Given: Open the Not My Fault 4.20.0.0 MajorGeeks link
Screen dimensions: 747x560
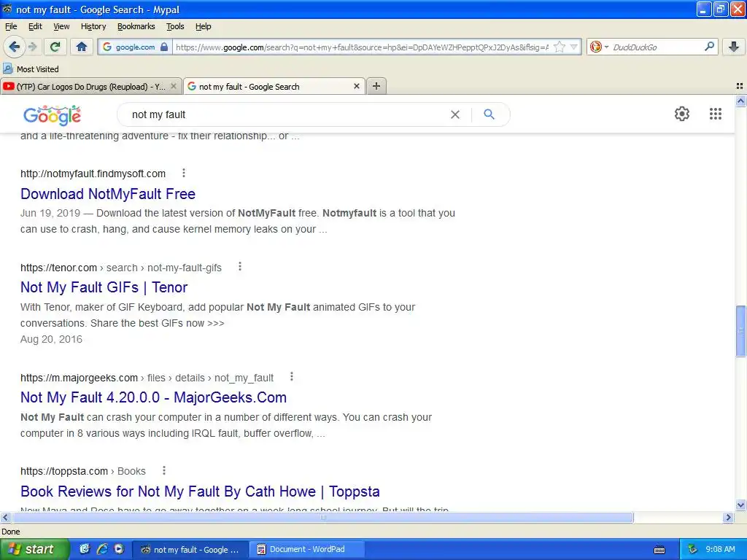Looking at the screenshot, I should click(x=153, y=397).
